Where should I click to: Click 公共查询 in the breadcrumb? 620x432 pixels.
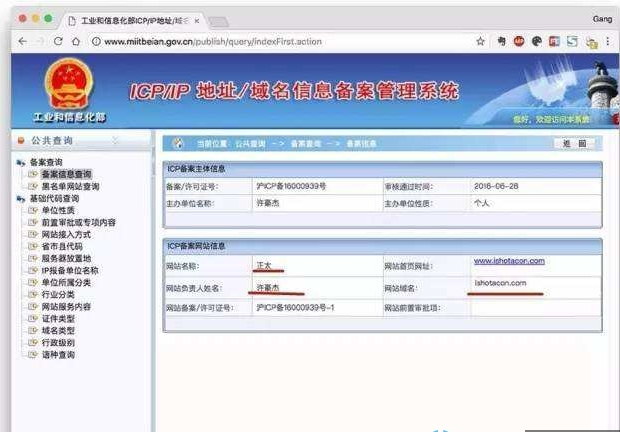pos(250,144)
